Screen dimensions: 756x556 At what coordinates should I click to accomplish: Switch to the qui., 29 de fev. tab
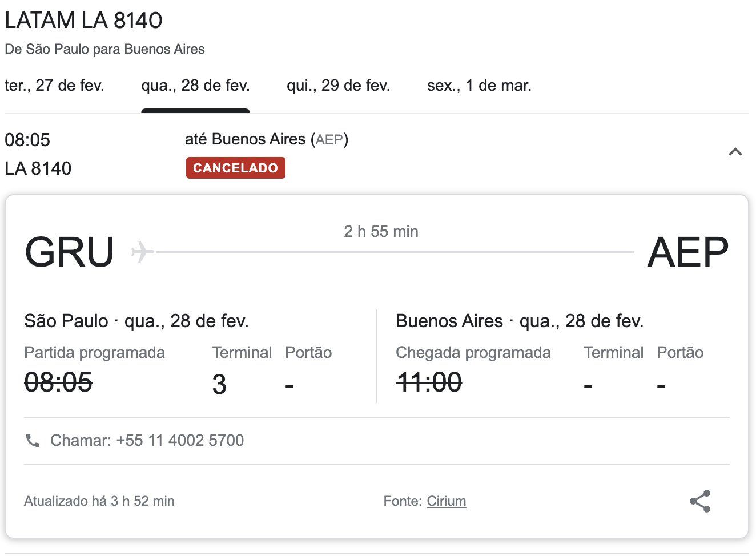(x=338, y=86)
